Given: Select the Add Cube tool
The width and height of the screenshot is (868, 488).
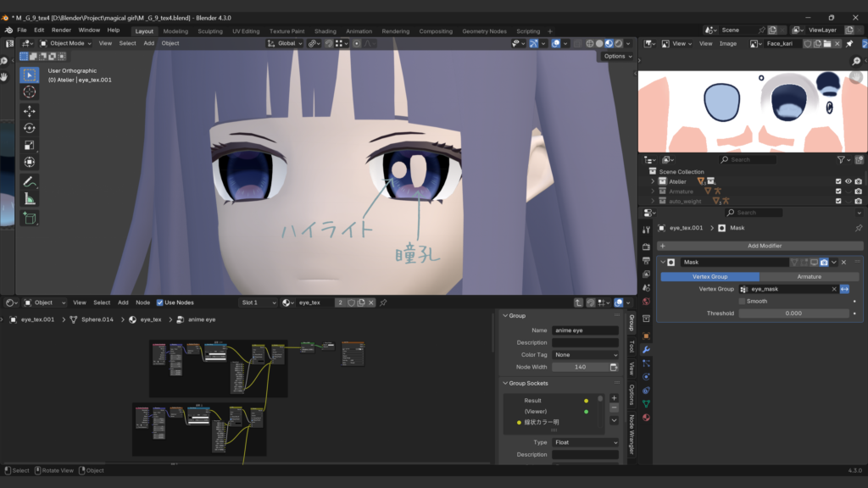Looking at the screenshot, I should tap(30, 218).
